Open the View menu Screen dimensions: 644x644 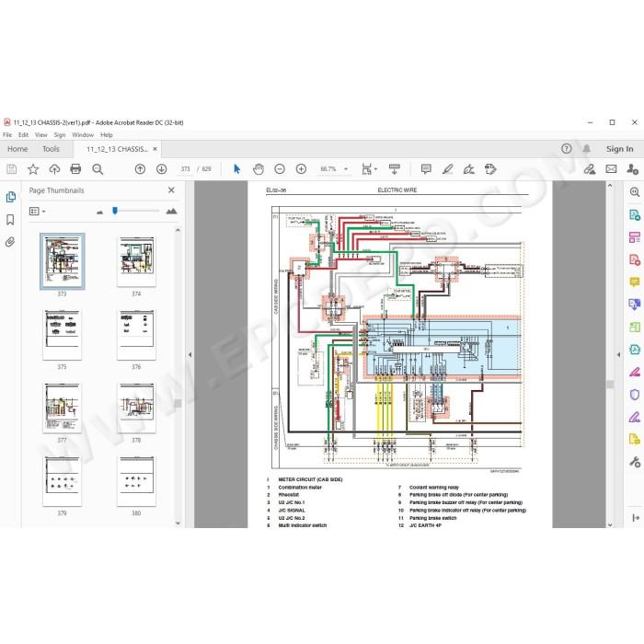(x=41, y=134)
